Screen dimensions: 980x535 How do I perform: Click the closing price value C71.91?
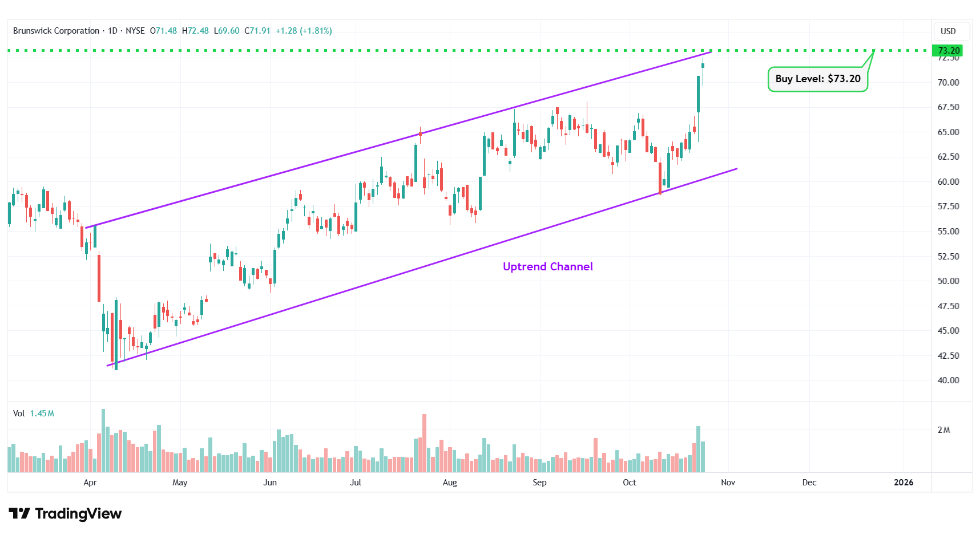click(257, 31)
